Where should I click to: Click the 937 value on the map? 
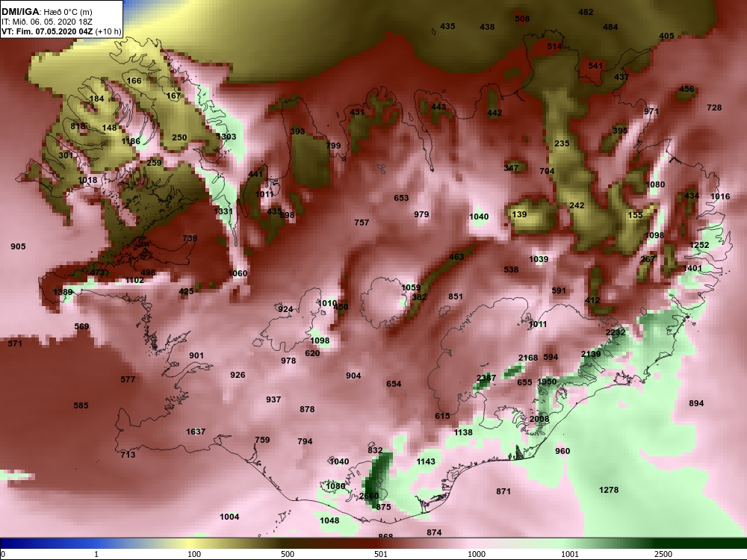(x=273, y=400)
